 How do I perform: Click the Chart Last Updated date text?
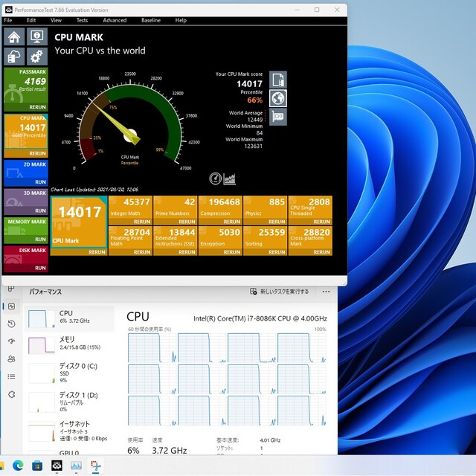[x=94, y=190]
